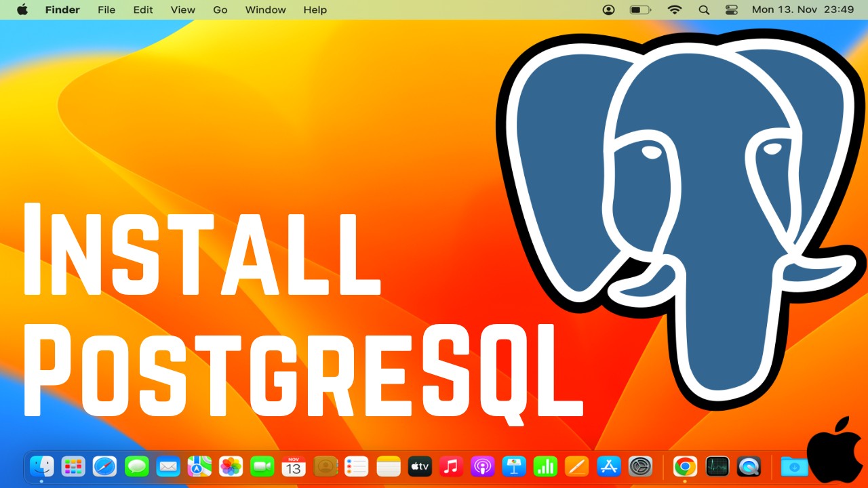Open the View menu
The image size is (868, 488).
pos(183,9)
